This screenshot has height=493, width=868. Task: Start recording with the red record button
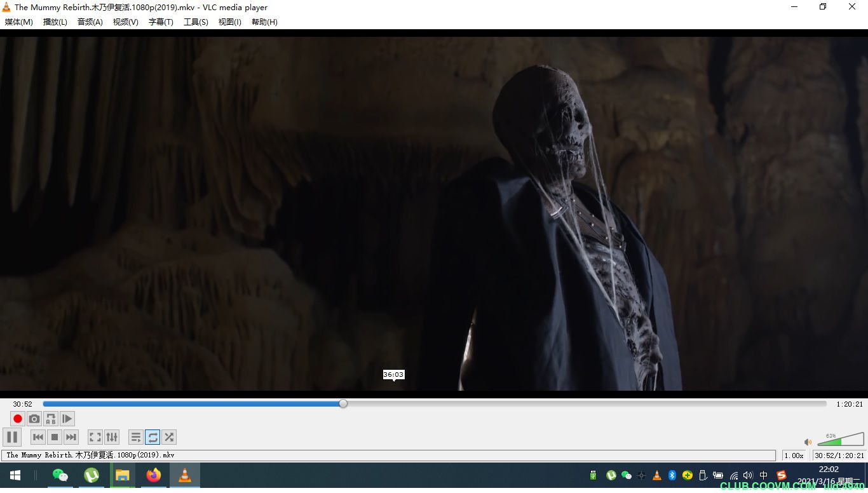pyautogui.click(x=18, y=419)
